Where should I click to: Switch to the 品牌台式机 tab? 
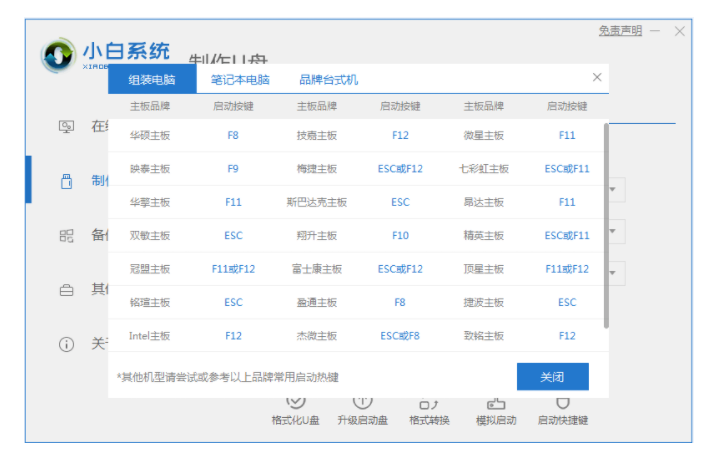[x=328, y=80]
